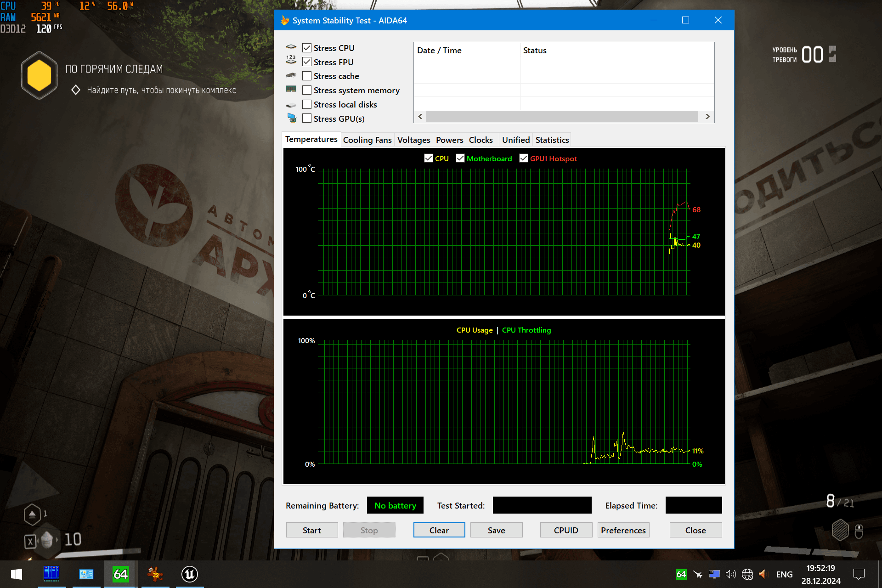This screenshot has width=882, height=588.
Task: Click the monitor icon beside Stress GPU(s)
Action: tap(292, 118)
